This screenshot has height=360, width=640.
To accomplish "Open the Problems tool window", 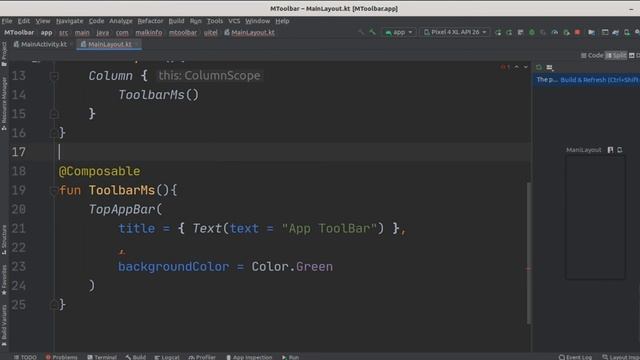I will (62, 357).
